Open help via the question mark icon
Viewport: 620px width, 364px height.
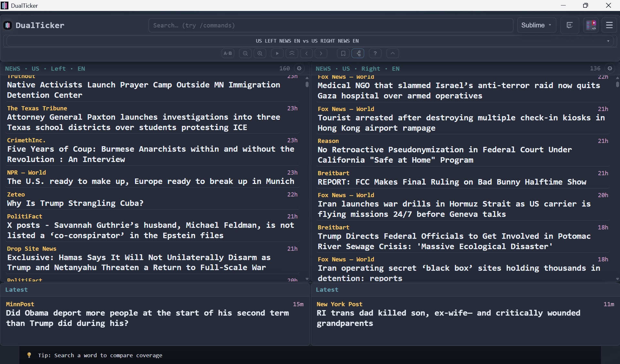375,53
